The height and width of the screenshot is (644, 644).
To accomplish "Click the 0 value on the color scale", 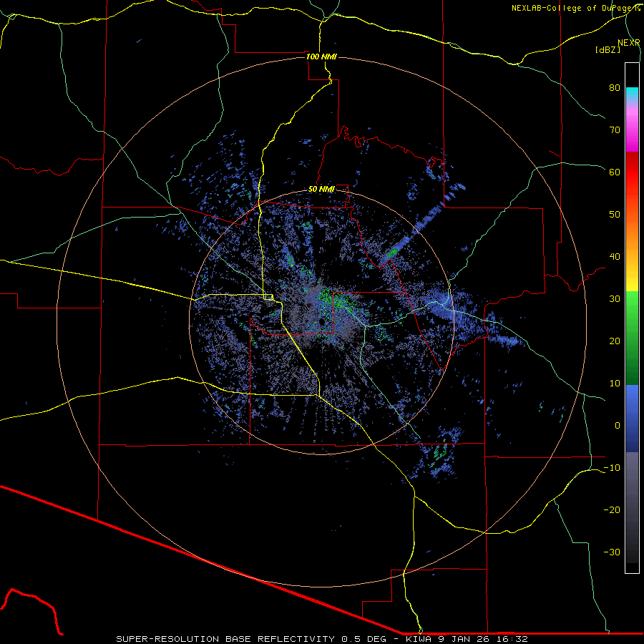I will (618, 426).
